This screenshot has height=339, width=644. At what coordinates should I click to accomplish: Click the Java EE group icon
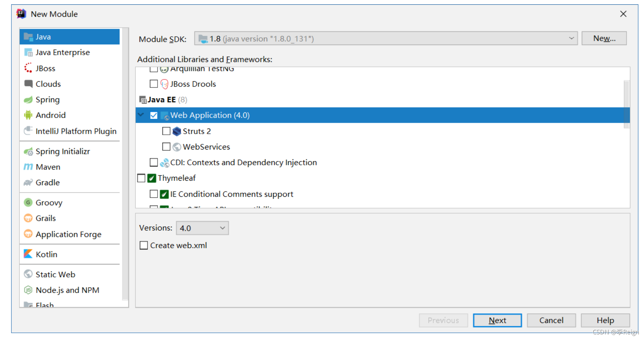tap(143, 100)
